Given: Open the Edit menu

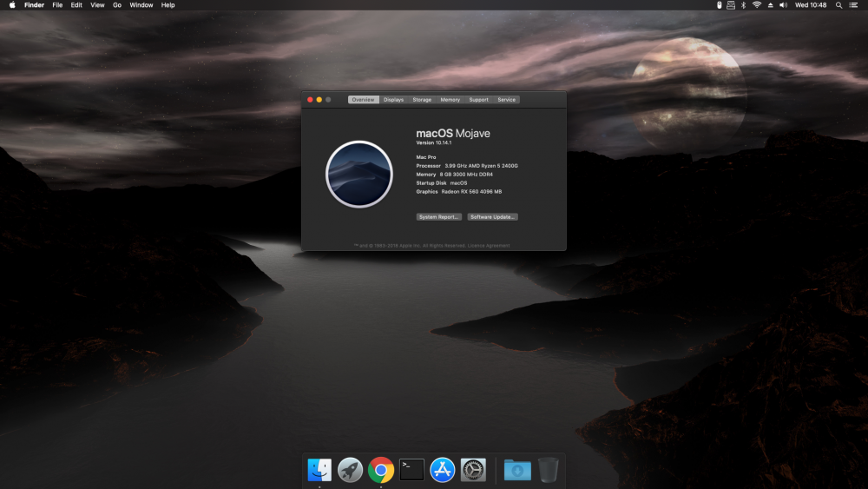Looking at the screenshot, I should coord(76,5).
